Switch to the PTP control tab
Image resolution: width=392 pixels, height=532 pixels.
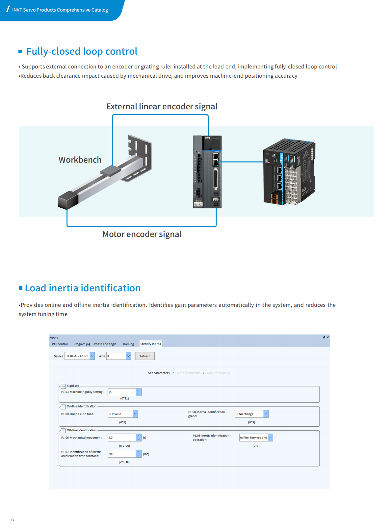tap(60, 344)
